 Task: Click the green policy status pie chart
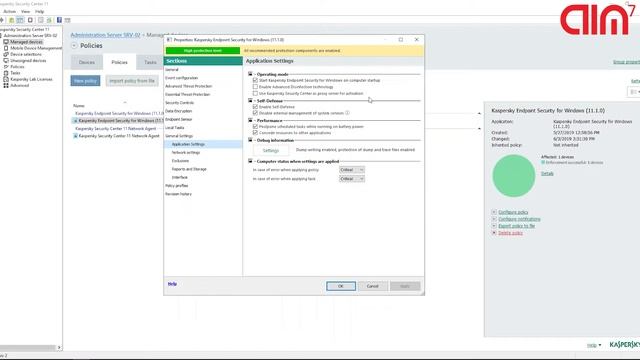pyautogui.click(x=513, y=176)
